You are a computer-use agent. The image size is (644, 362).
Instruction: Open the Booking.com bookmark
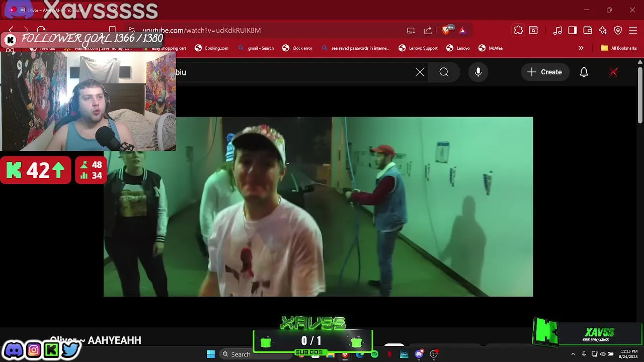coord(212,48)
